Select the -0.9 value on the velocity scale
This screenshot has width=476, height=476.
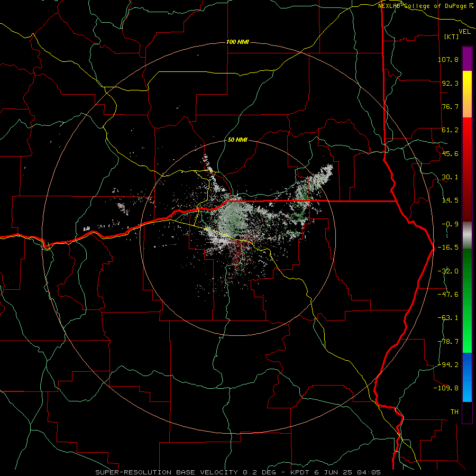pyautogui.click(x=450, y=224)
